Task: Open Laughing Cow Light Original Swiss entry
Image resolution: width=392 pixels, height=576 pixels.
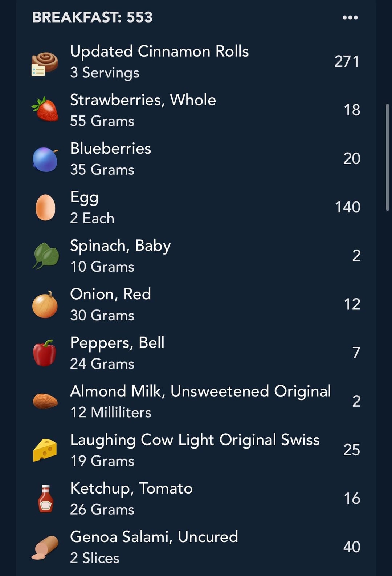Action: point(196,450)
